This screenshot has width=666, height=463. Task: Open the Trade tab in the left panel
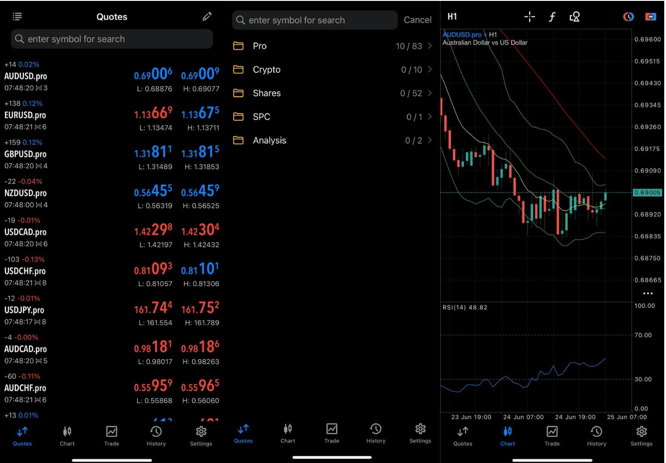(111, 436)
